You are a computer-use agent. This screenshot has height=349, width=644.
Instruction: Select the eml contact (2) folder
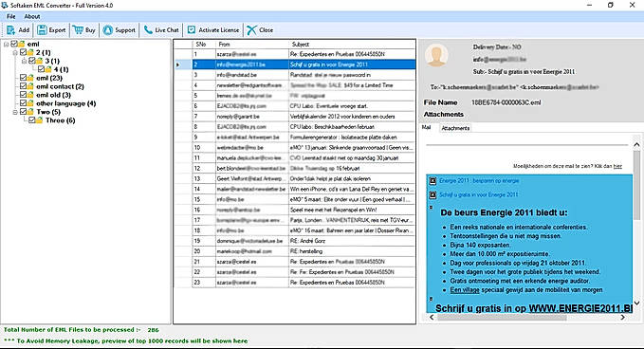(x=60, y=86)
